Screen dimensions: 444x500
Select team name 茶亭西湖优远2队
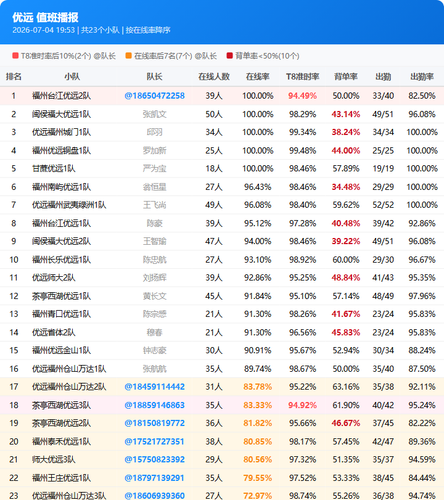pos(61,423)
